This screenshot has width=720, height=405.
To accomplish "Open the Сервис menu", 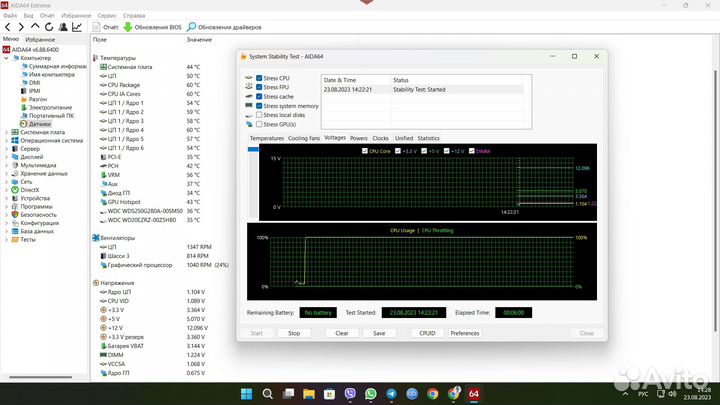I will point(107,16).
